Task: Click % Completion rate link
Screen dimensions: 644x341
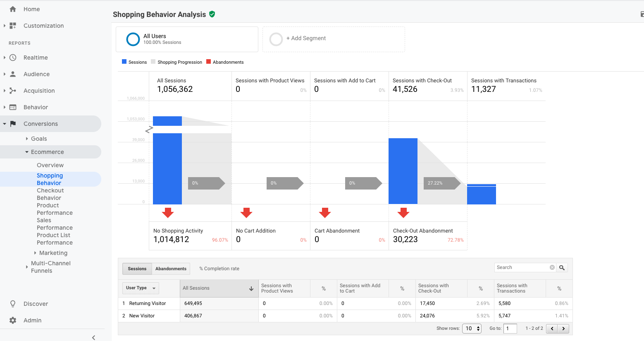Action: 219,269
